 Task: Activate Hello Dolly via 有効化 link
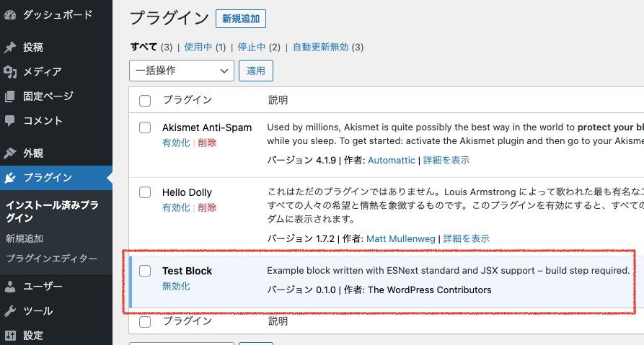(176, 208)
